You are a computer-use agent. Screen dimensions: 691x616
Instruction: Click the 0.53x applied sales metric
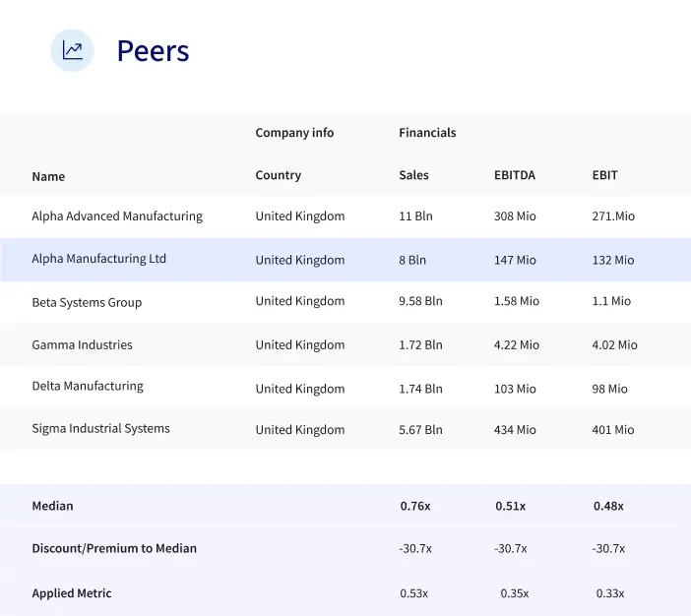click(413, 594)
